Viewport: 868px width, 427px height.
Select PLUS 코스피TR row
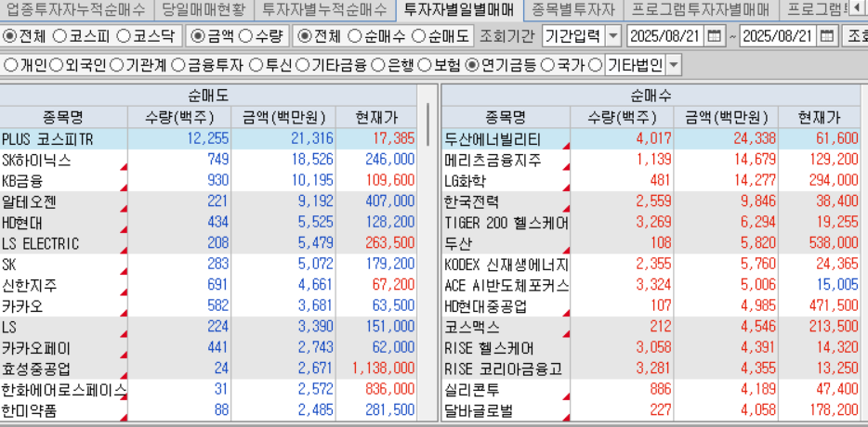click(208, 139)
